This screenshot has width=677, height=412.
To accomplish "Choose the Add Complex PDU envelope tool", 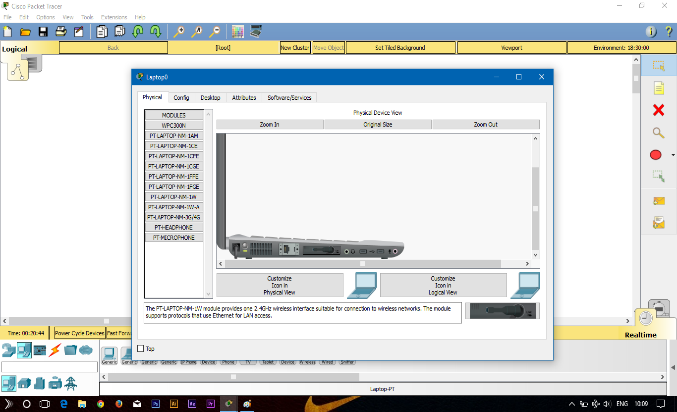I will 658,223.
